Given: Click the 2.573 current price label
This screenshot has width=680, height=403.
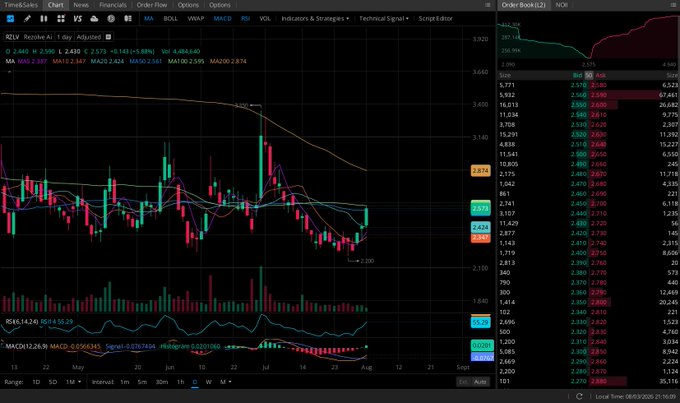Looking at the screenshot, I should click(481, 208).
